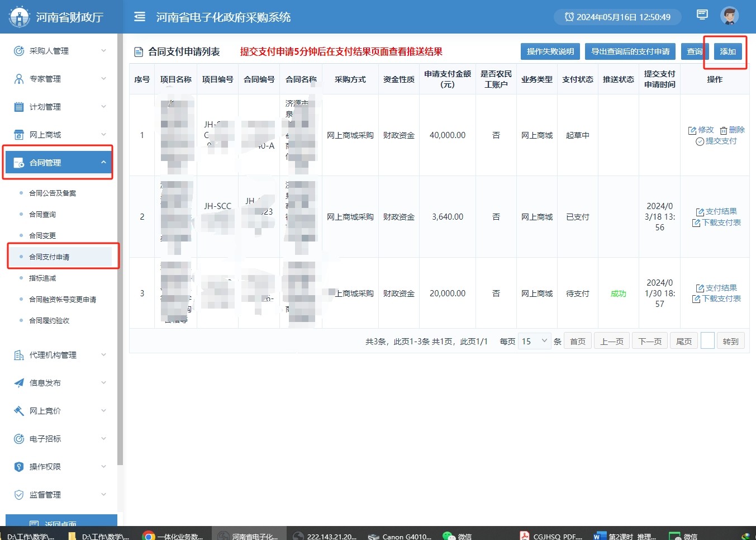756x540 pixels.
Task: Toggle the sidebar collapse hamburger icon
Action: tap(140, 17)
